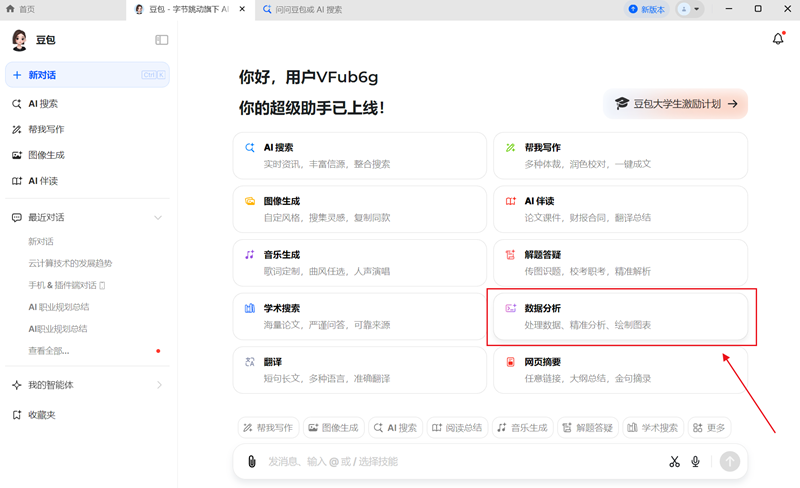Screen dimensions: 800x488
Task: Close the 豆包 tab
Action: pos(242,9)
